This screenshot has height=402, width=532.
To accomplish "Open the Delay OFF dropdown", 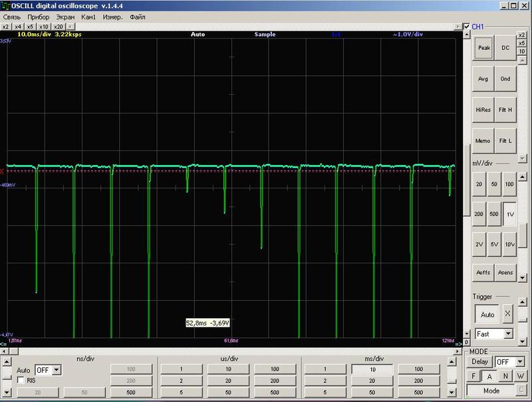I will click(x=521, y=361).
